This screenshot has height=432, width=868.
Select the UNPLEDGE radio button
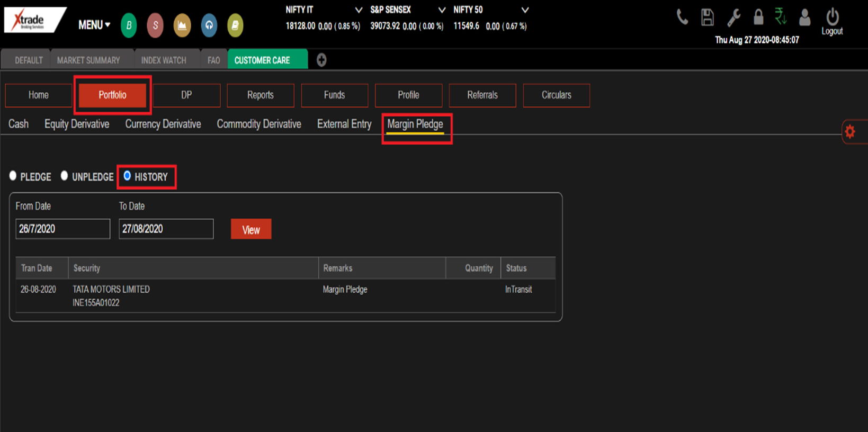pyautogui.click(x=65, y=176)
